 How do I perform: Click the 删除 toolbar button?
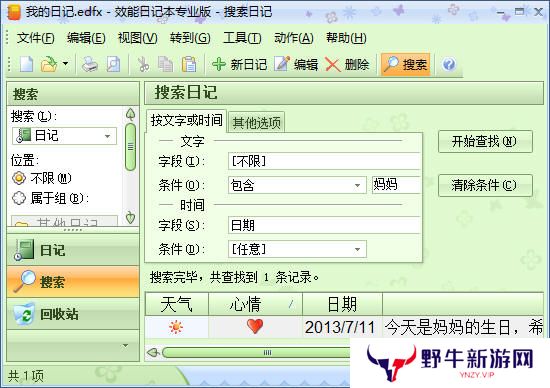[x=347, y=65]
